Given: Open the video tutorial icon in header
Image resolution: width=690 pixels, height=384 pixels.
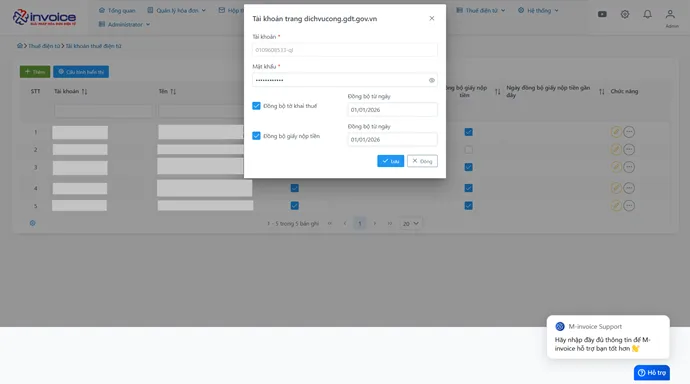Looking at the screenshot, I should pos(602,14).
